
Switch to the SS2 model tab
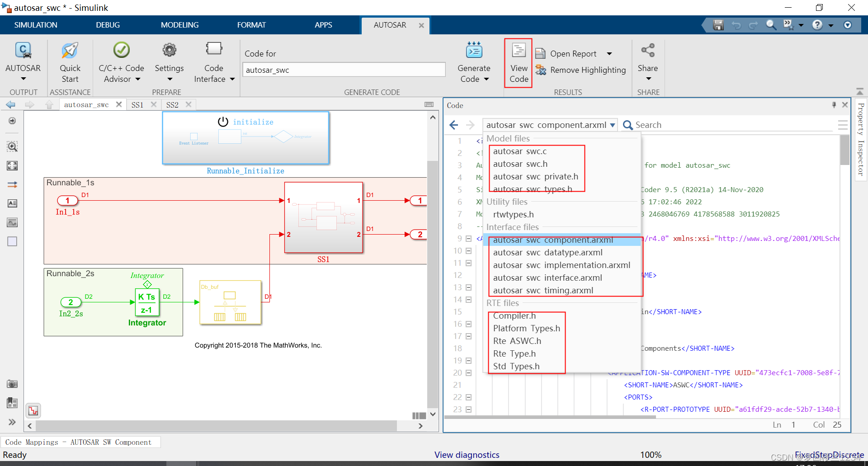(x=172, y=104)
